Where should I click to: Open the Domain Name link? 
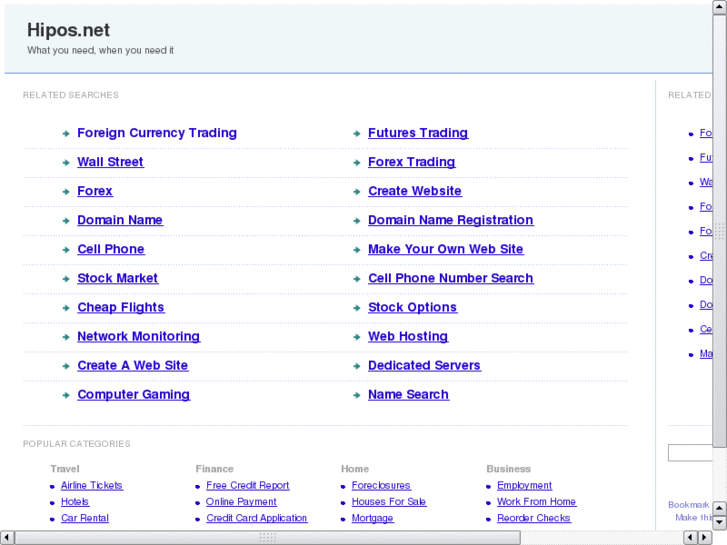[x=120, y=220]
